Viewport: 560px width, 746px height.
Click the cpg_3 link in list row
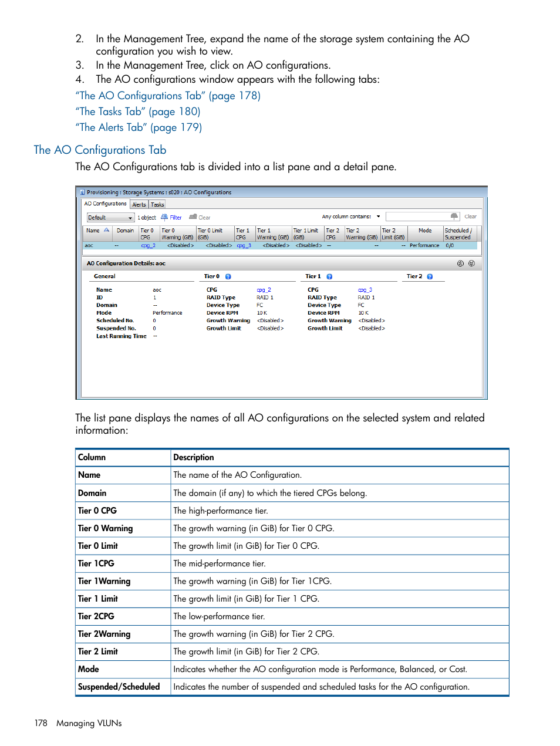(244, 245)
